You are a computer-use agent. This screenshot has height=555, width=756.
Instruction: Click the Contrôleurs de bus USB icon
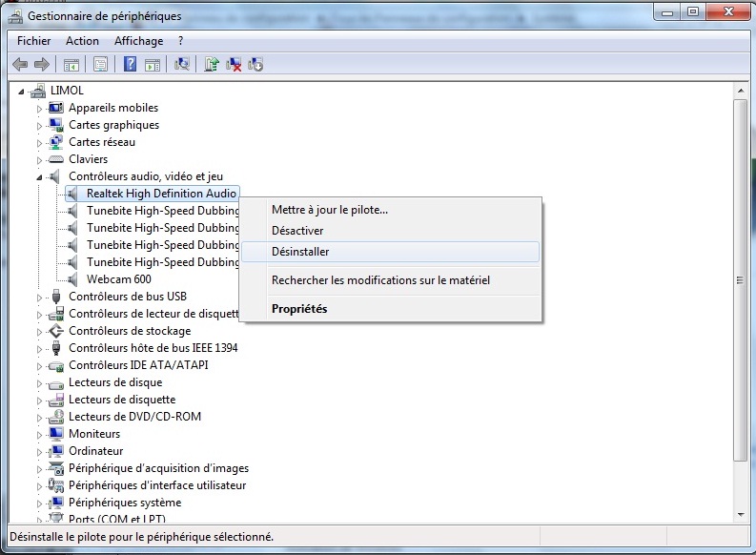coord(56,297)
